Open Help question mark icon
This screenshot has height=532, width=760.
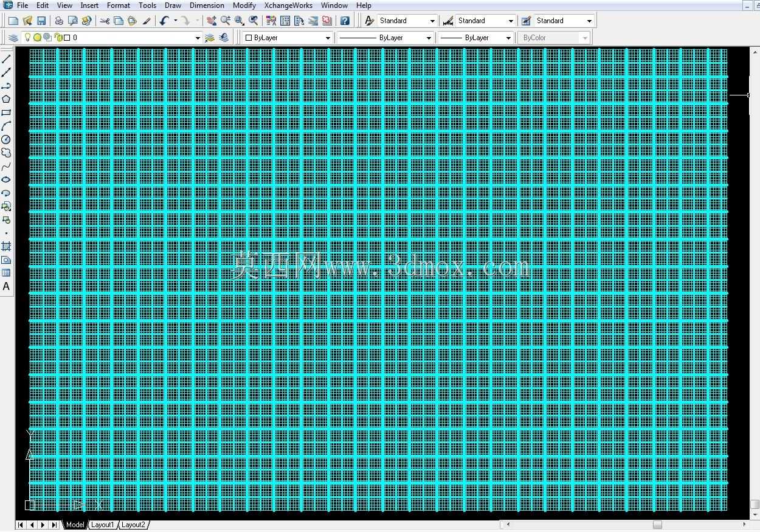(x=345, y=21)
